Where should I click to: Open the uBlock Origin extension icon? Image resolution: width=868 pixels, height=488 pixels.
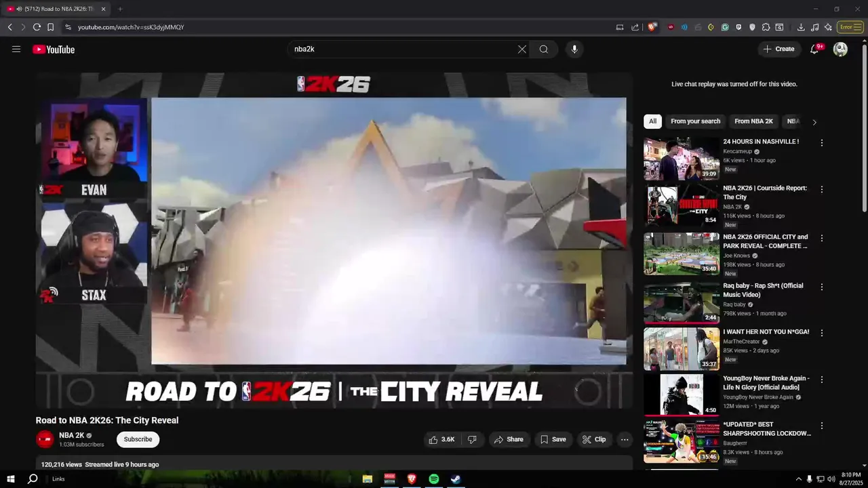point(671,27)
